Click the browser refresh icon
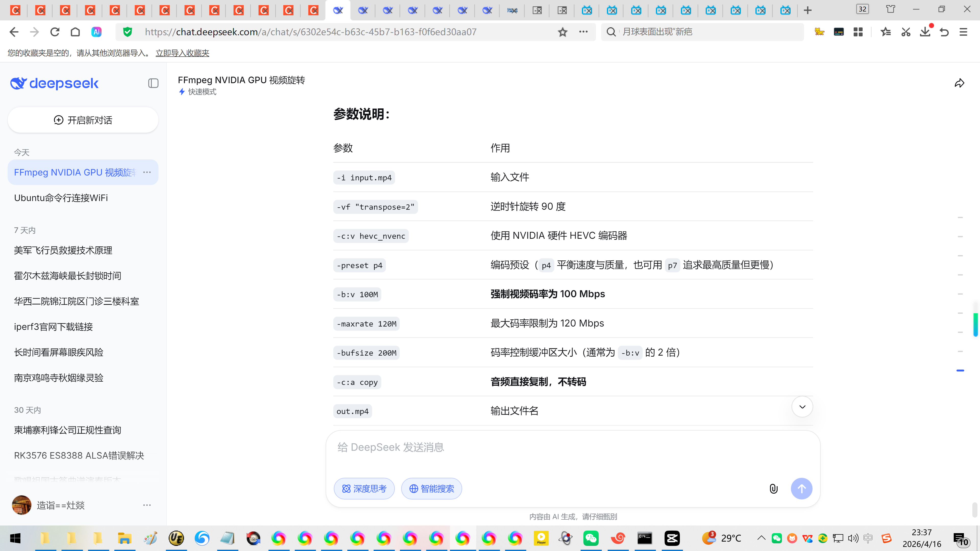980x551 pixels. pos(55,32)
